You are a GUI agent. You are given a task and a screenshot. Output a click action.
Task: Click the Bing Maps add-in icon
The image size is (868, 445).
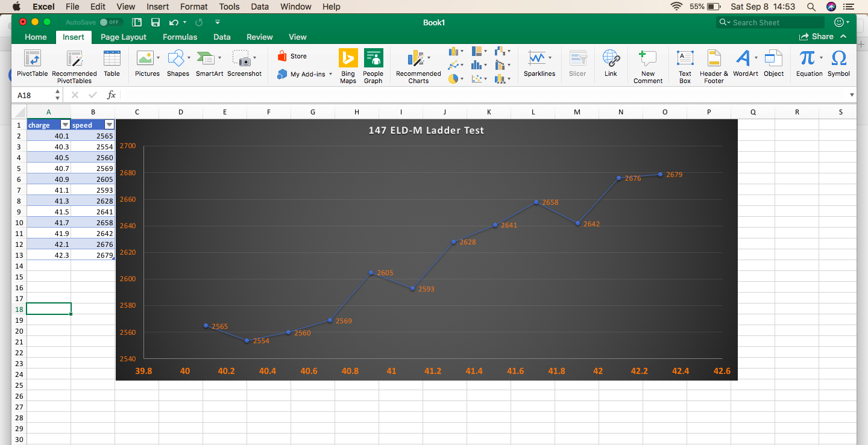coord(348,63)
